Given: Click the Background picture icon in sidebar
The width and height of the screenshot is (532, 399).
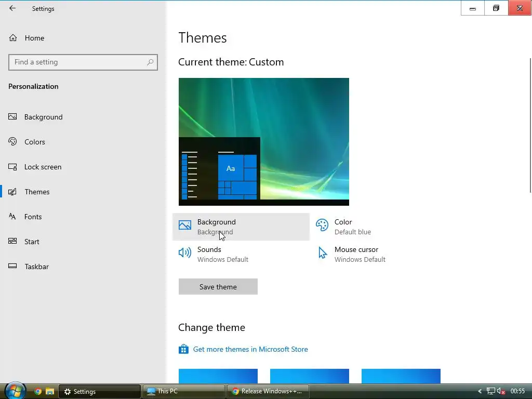Looking at the screenshot, I should coord(12,117).
